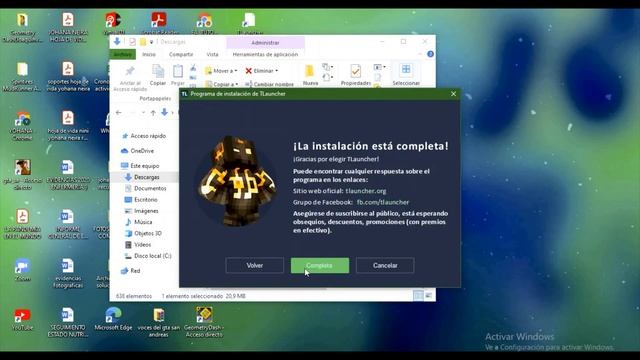The height and width of the screenshot is (360, 640).
Task: Click Cancelar in the TLauncher installer
Action: (x=385, y=265)
